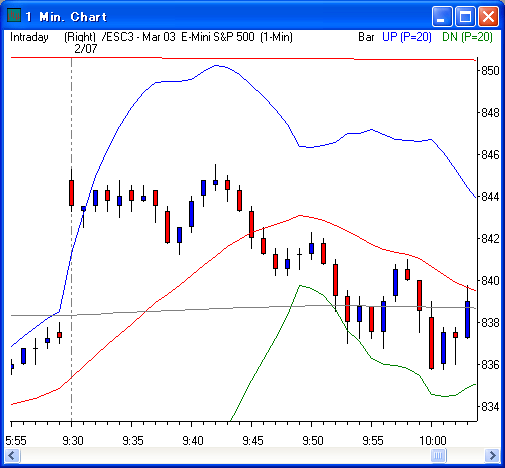The height and width of the screenshot is (468, 505).
Task: Click the Intraday label in chart header
Action: click(x=29, y=37)
